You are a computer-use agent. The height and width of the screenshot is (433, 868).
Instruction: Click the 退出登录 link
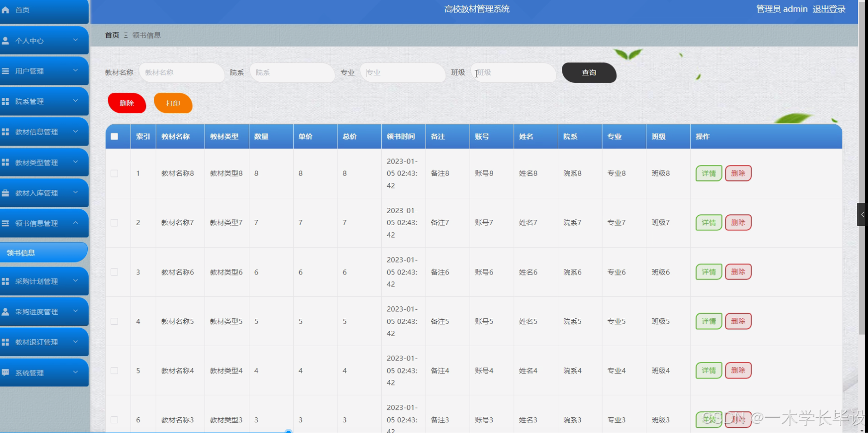tap(829, 9)
